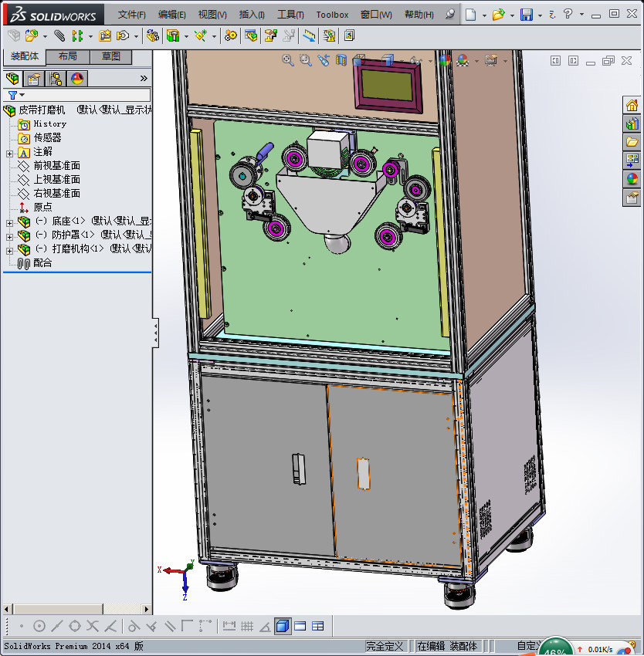Click the Save disk icon

click(x=527, y=15)
